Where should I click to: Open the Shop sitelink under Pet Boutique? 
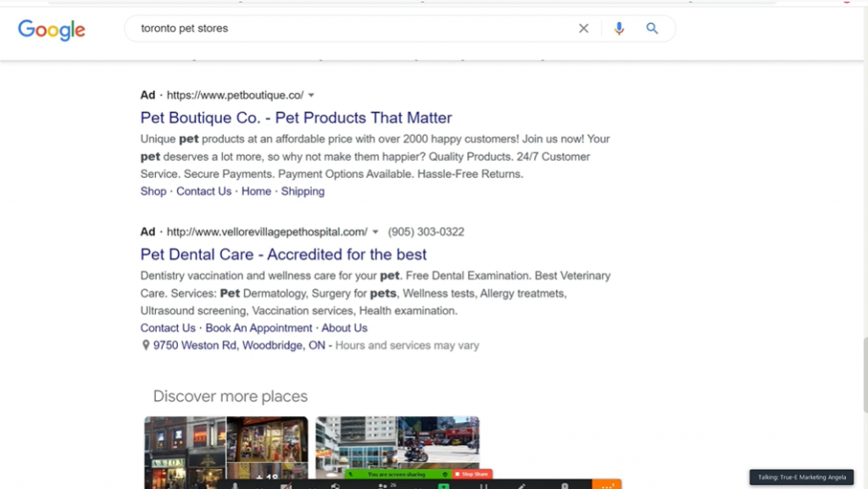point(153,192)
